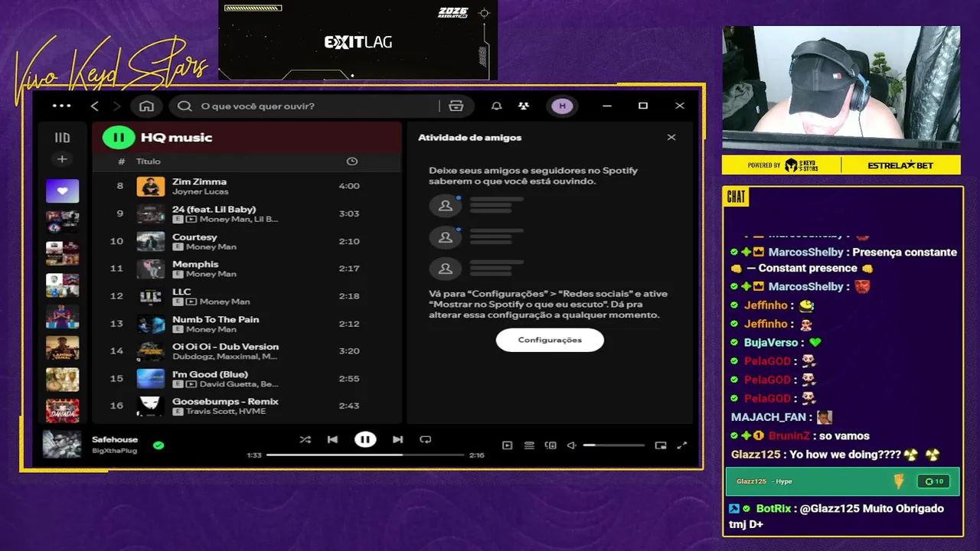The height and width of the screenshot is (551, 980).
Task: Open the Safehouse album cover thumbnail
Action: pos(62,445)
